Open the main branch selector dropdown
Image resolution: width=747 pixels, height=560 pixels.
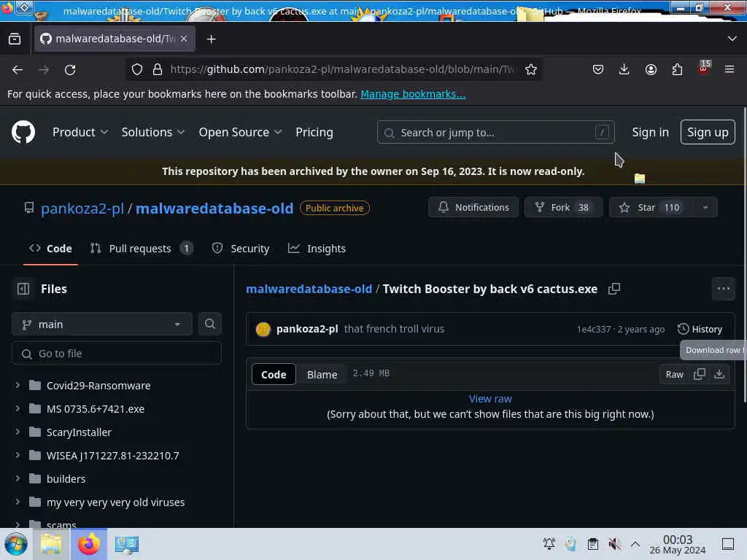(102, 324)
